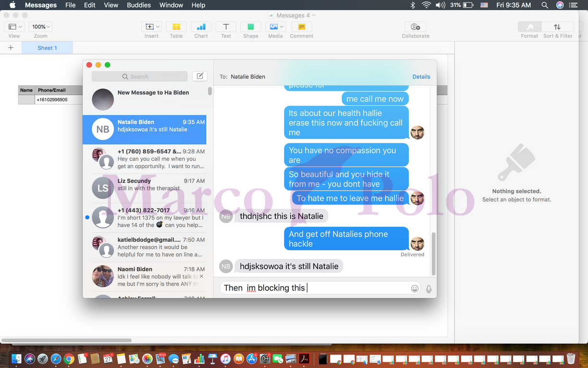Viewport: 588px width, 368px height.
Task: Close Naomi Biden conversation with X
Action: pyautogui.click(x=201, y=276)
